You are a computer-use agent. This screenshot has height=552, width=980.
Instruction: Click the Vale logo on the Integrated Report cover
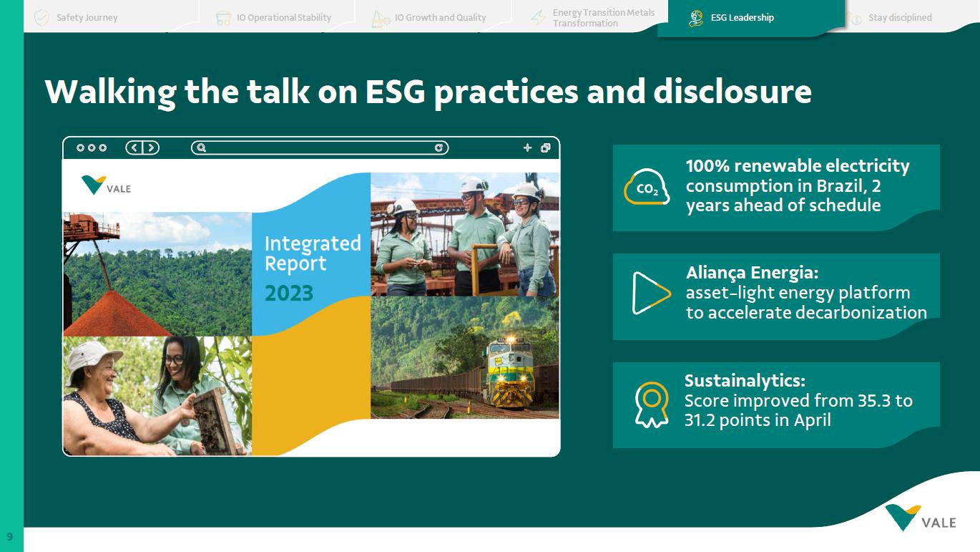[x=106, y=185]
